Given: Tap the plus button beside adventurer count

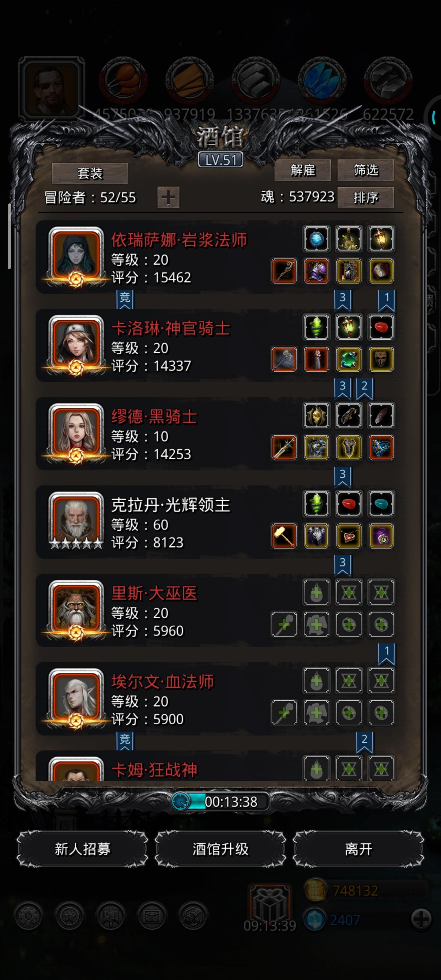Looking at the screenshot, I should tap(168, 197).
